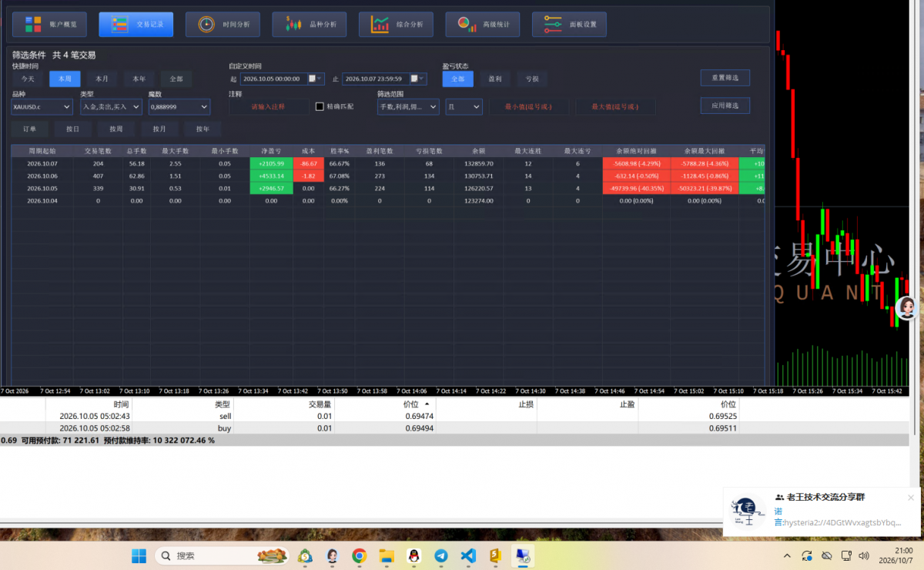Click the 交易记录 list icon
Screen dimensions: 924x570
[119, 25]
